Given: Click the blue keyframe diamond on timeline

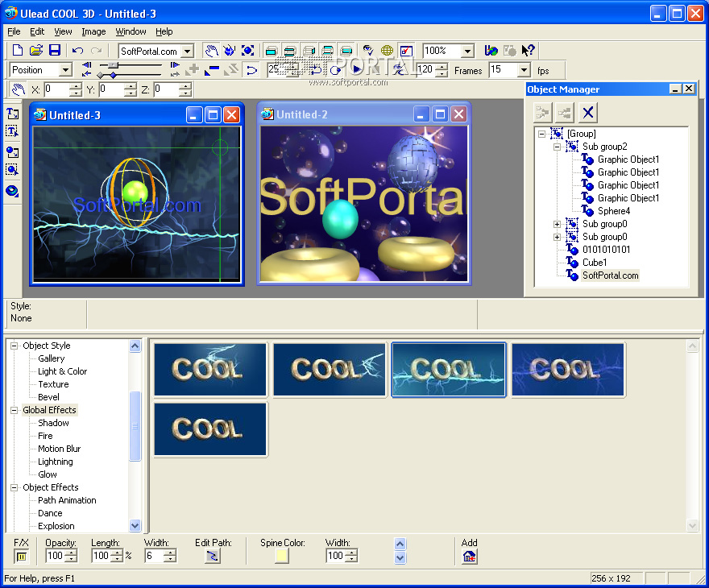Looking at the screenshot, I should tap(113, 76).
